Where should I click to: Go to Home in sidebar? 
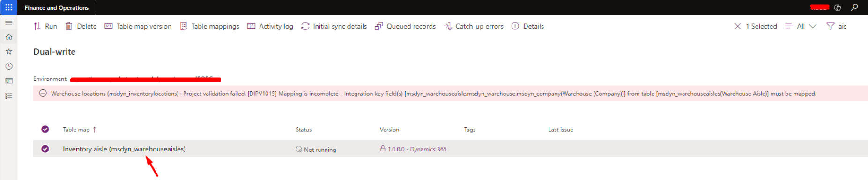click(8, 37)
